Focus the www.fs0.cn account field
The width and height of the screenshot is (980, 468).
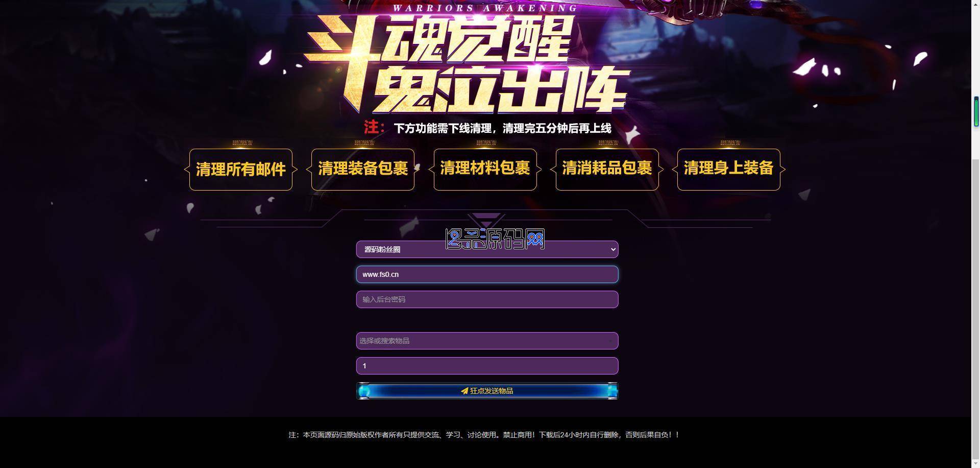[x=487, y=274]
